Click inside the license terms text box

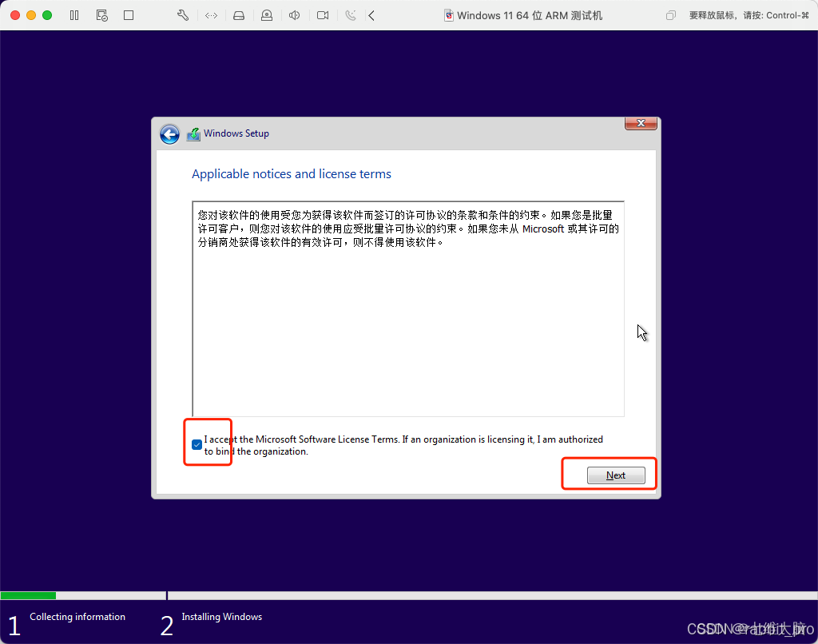click(x=408, y=309)
